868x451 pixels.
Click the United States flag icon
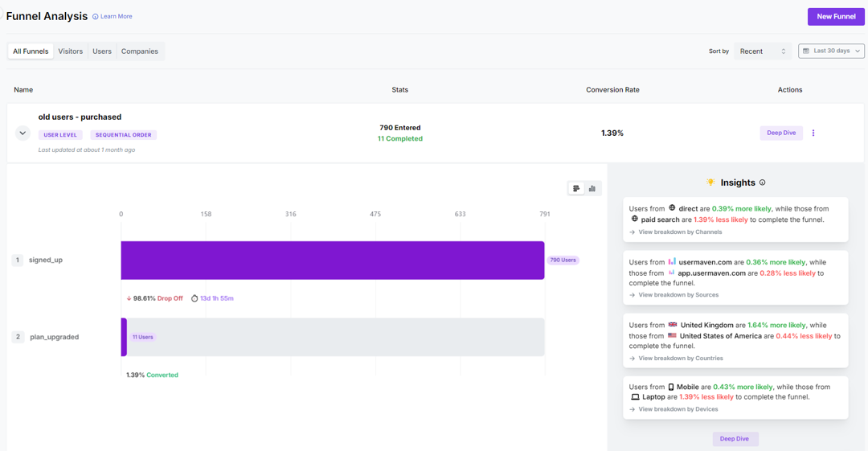tap(672, 335)
